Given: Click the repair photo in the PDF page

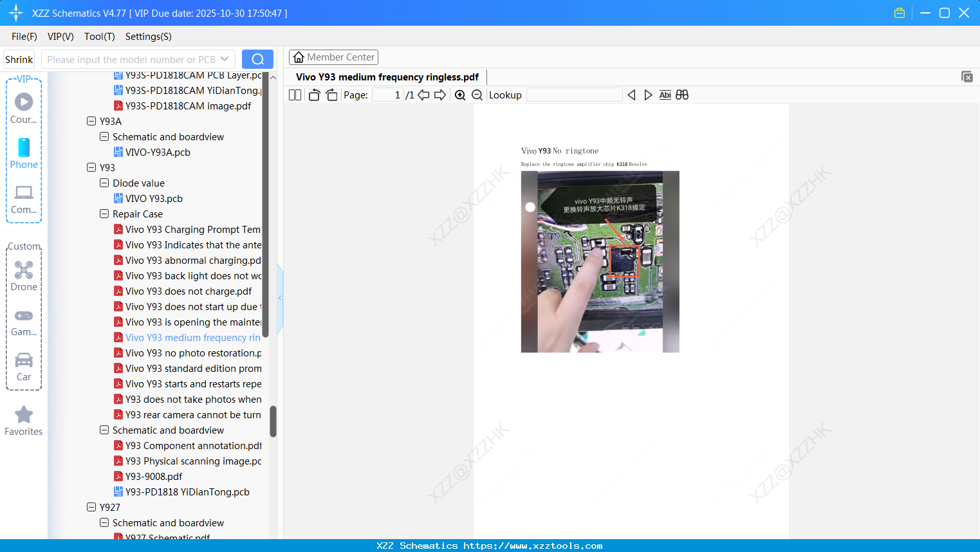Looking at the screenshot, I should pyautogui.click(x=600, y=262).
